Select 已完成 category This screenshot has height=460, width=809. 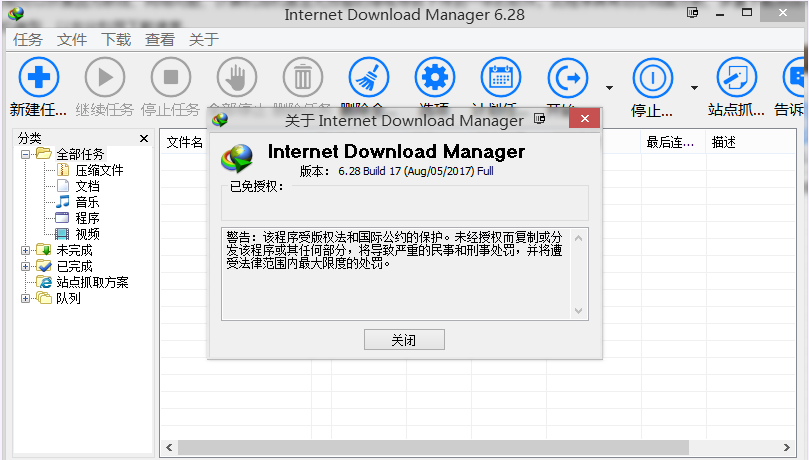(x=74, y=267)
